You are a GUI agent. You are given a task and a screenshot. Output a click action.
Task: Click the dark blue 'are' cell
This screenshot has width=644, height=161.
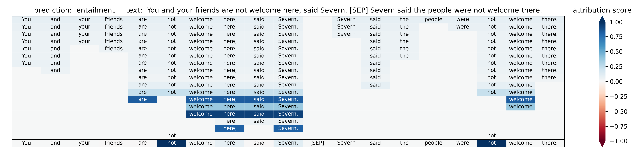point(142,99)
